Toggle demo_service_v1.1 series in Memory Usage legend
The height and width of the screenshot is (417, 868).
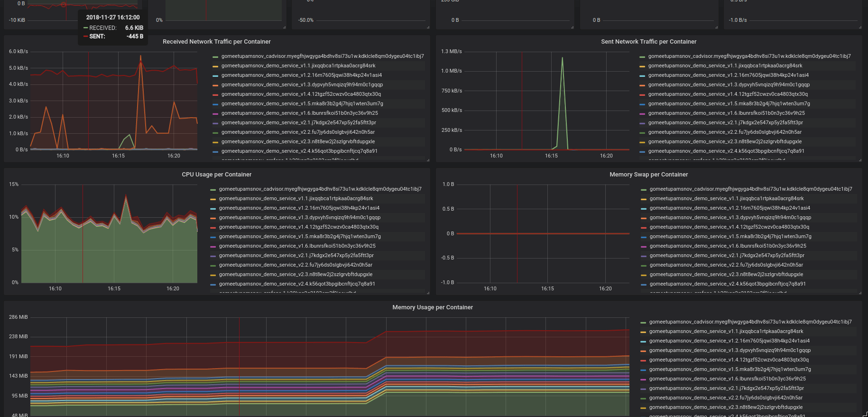pyautogui.click(x=726, y=331)
